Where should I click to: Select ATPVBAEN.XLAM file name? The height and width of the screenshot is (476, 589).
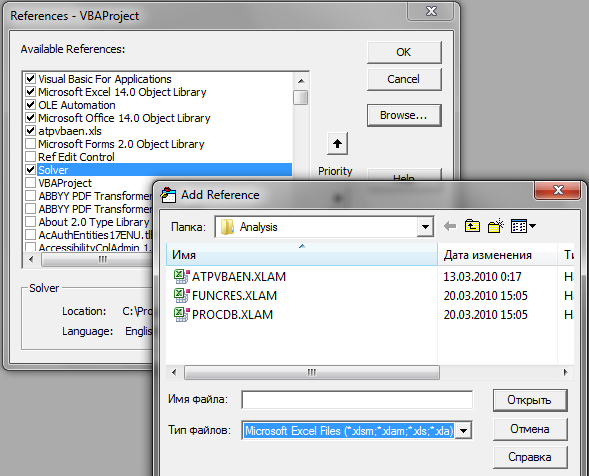(x=239, y=277)
